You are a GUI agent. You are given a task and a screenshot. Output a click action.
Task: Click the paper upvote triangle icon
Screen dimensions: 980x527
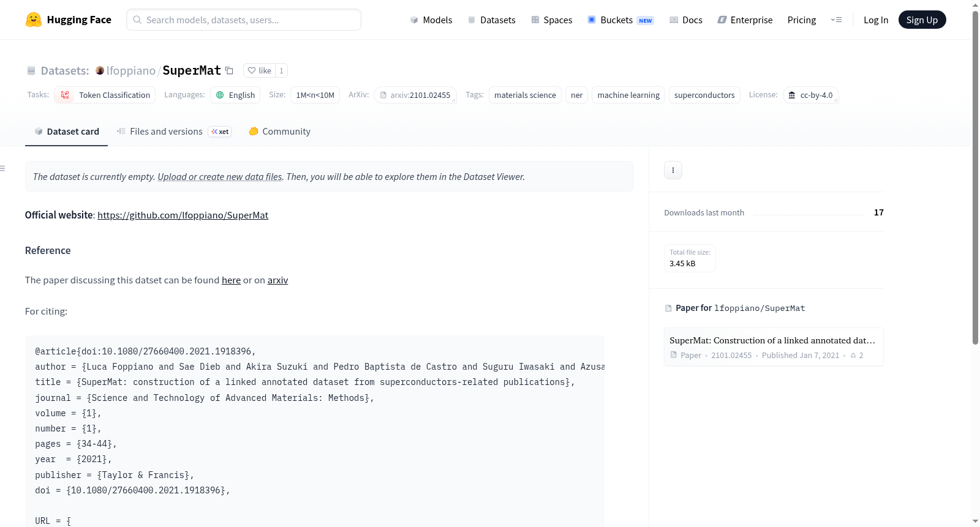853,355
